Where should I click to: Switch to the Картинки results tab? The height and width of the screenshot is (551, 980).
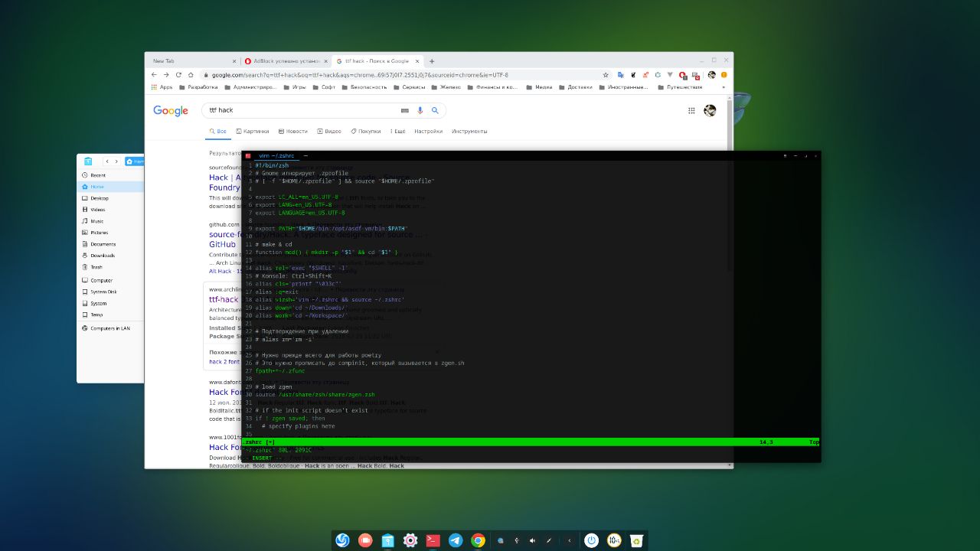coord(253,131)
